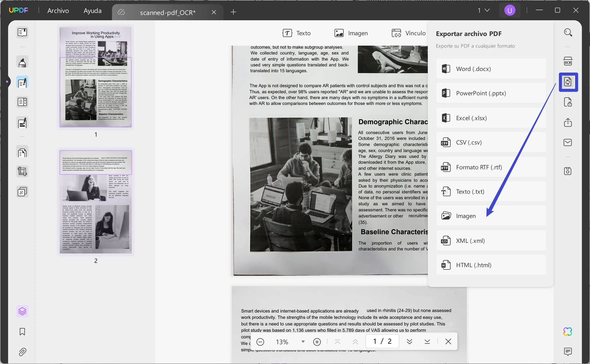The image size is (590, 364).
Task: Click the Search magnifier icon
Action: pos(568,32)
